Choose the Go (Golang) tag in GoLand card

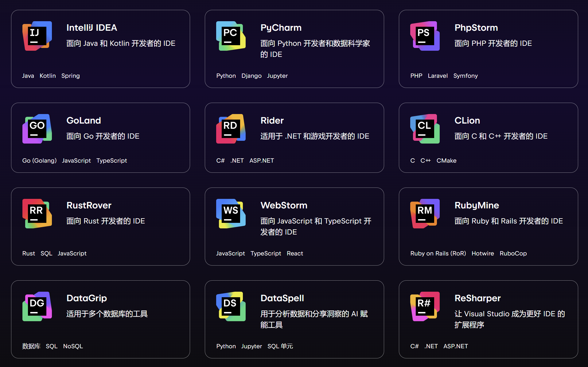[39, 161]
